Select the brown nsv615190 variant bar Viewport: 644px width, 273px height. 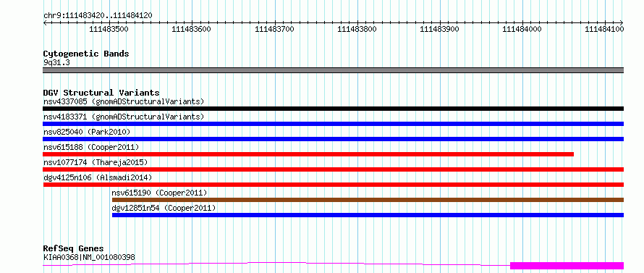368,200
